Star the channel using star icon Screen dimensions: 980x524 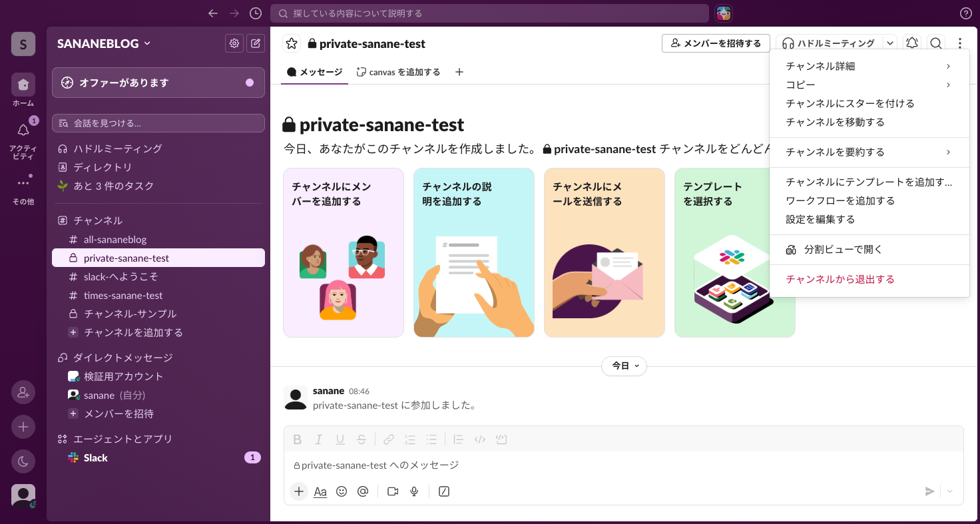292,43
